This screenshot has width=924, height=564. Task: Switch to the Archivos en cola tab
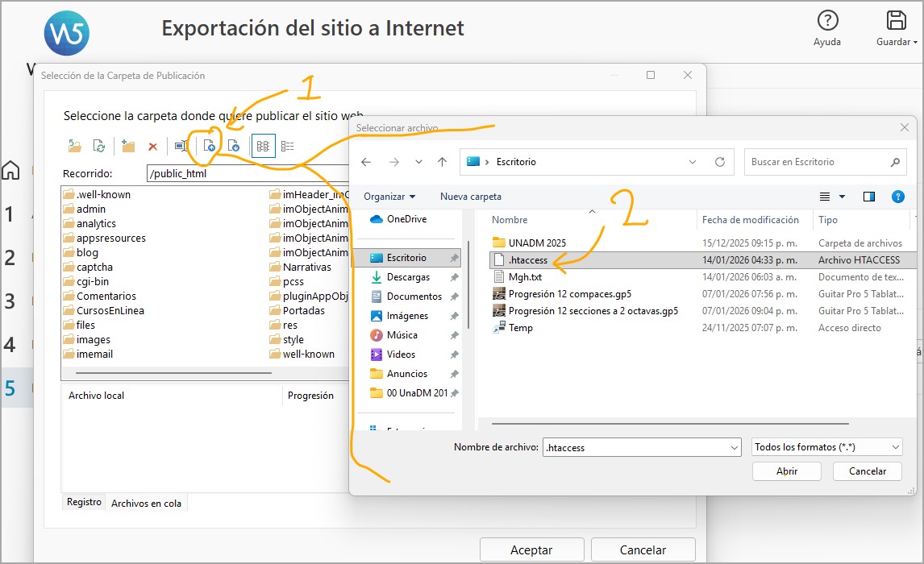tap(146, 503)
